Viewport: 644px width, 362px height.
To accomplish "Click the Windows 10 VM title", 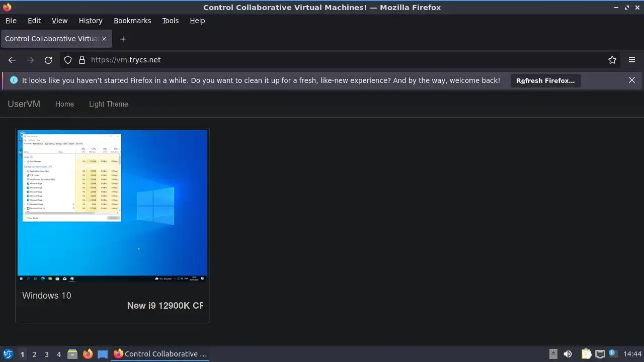I will point(47,296).
